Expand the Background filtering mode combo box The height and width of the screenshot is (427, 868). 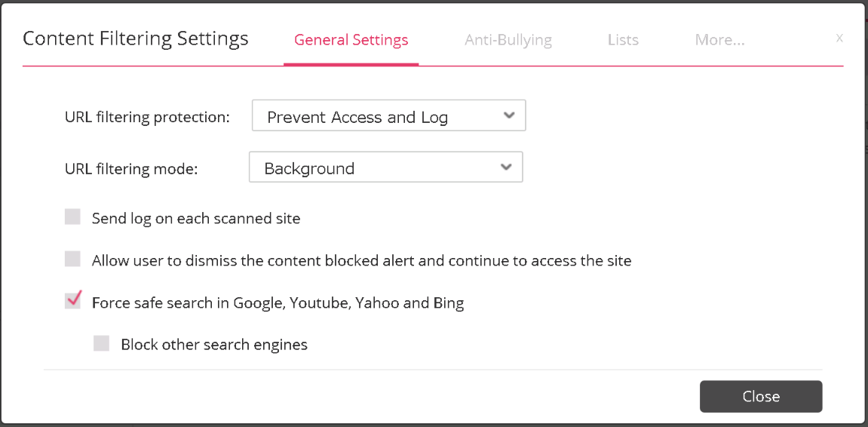tap(386, 167)
